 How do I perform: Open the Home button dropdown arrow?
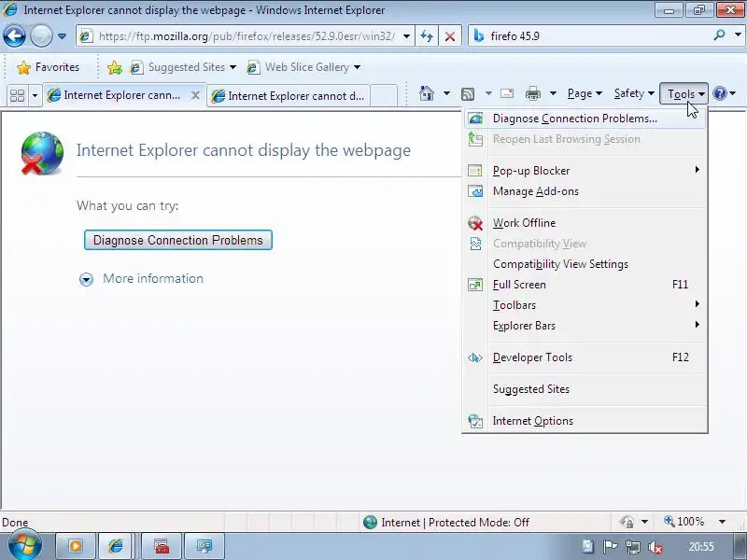pyautogui.click(x=446, y=94)
